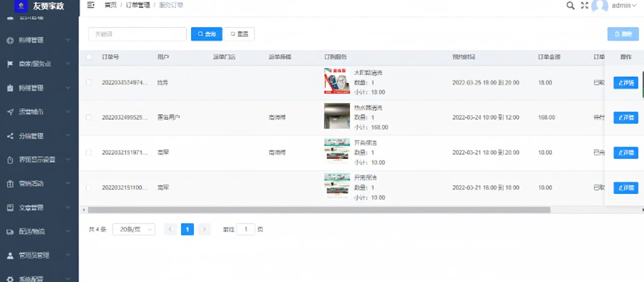Click the admin user avatar
The image size is (644, 282).
[600, 6]
